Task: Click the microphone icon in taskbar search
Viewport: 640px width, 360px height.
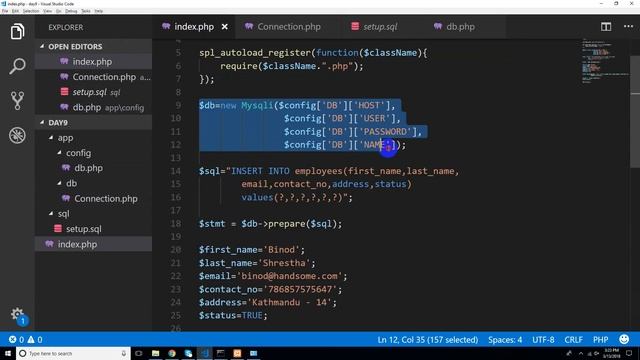Action: (124, 353)
